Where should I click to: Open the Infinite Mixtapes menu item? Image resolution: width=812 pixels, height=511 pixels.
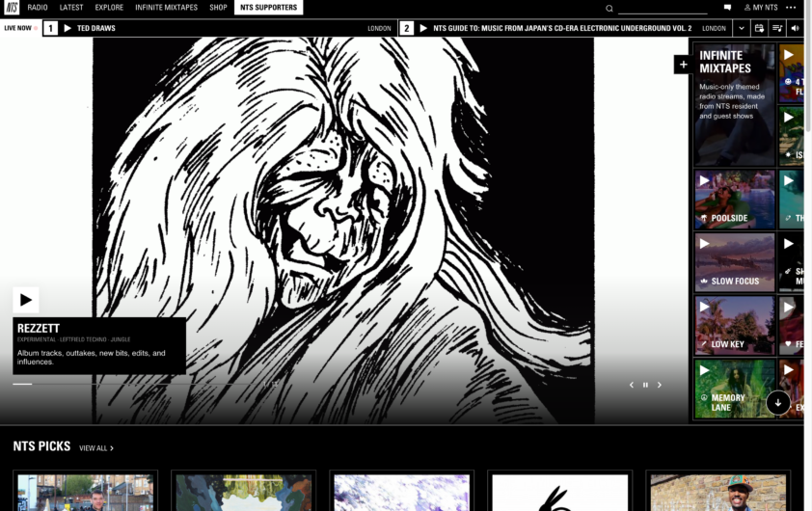[166, 8]
